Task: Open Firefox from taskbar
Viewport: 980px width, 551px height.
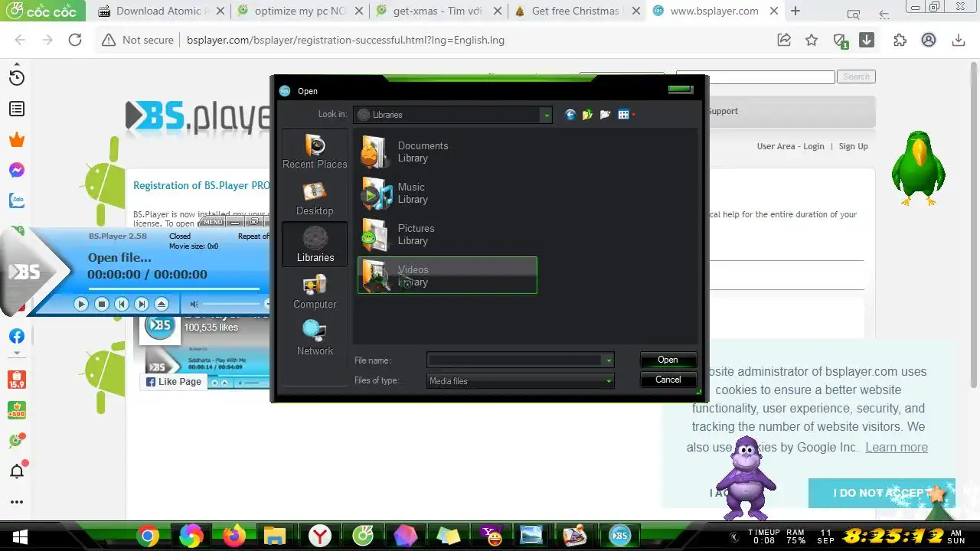Action: [234, 536]
